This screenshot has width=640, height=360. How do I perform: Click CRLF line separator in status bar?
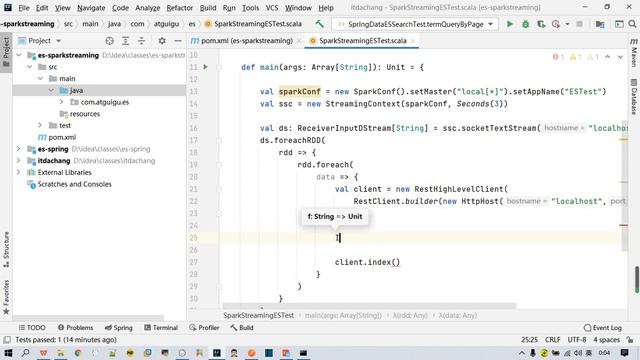(x=552, y=340)
